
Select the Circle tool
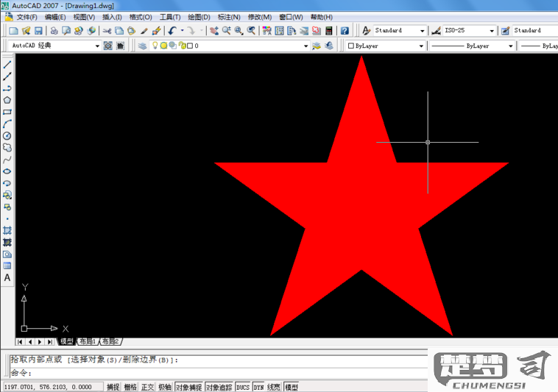(7, 136)
